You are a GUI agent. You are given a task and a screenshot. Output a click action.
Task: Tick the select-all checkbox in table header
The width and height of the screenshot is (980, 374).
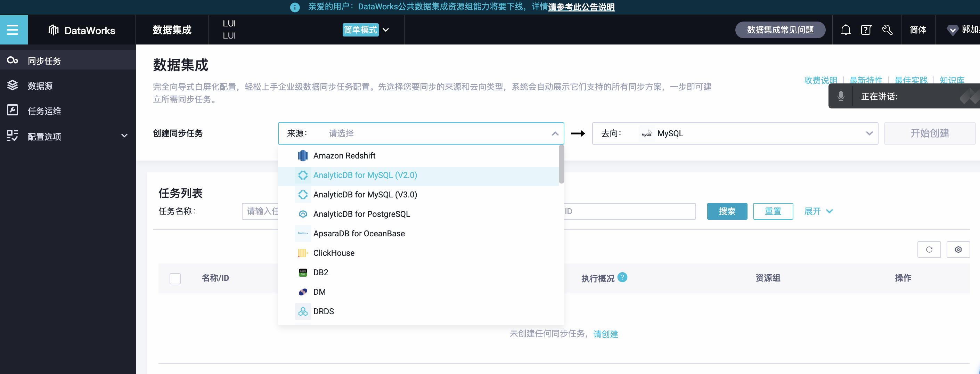point(175,278)
